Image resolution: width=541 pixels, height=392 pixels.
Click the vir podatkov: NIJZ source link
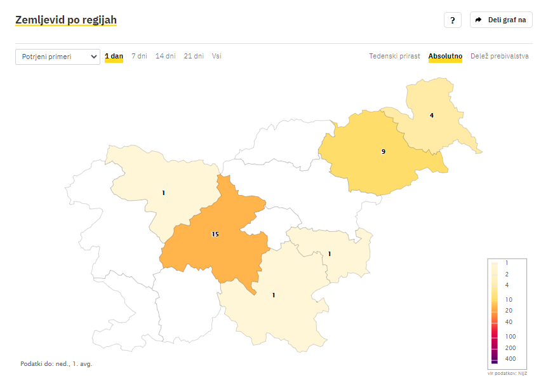507,374
